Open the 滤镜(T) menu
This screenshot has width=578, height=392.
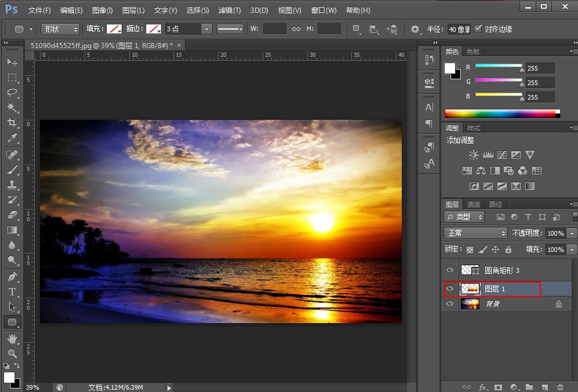[229, 10]
